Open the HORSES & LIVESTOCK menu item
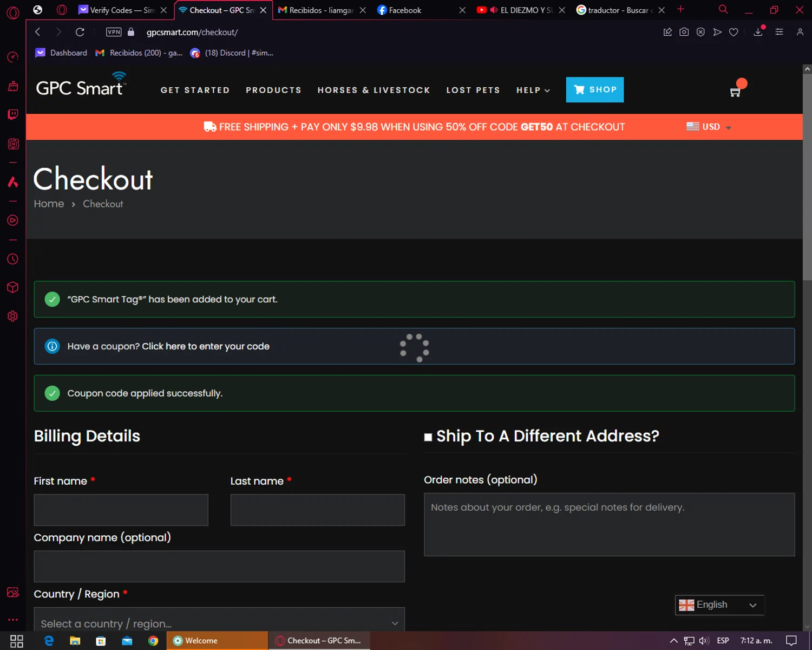This screenshot has width=812, height=650. click(x=374, y=90)
